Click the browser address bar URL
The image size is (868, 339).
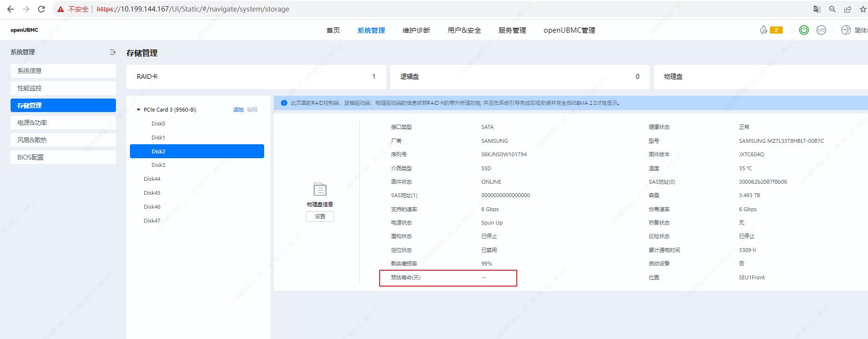tap(192, 9)
